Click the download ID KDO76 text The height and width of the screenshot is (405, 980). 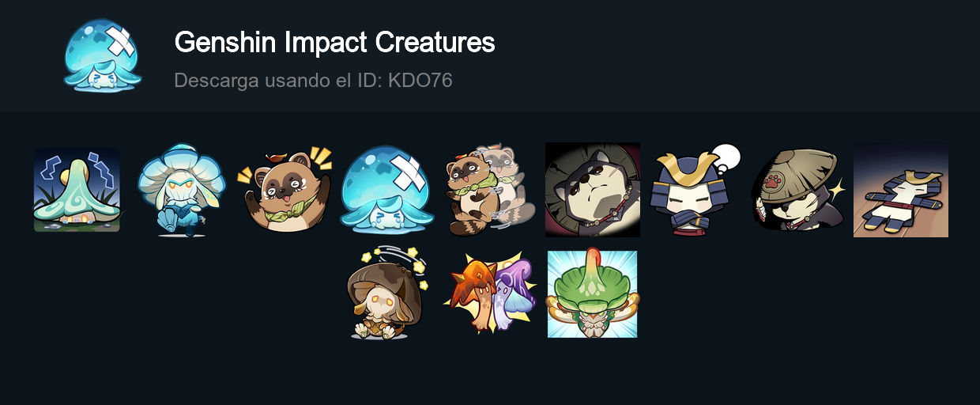click(x=313, y=81)
